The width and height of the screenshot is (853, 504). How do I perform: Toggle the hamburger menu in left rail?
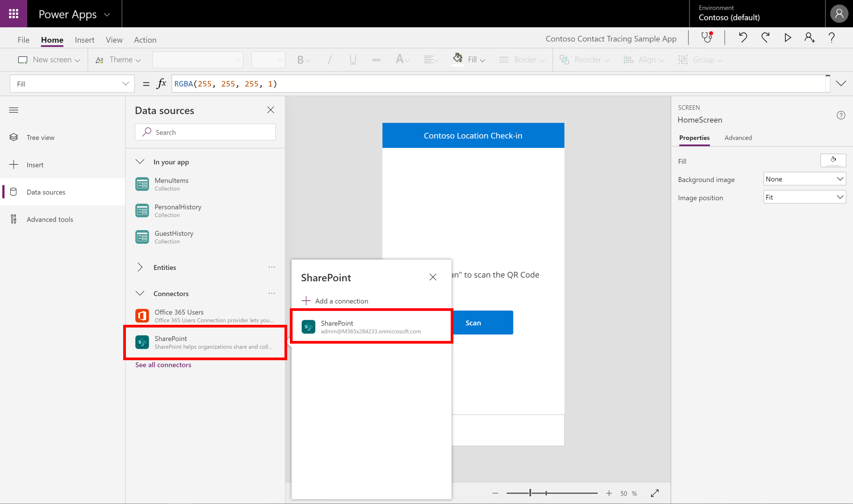coord(13,110)
